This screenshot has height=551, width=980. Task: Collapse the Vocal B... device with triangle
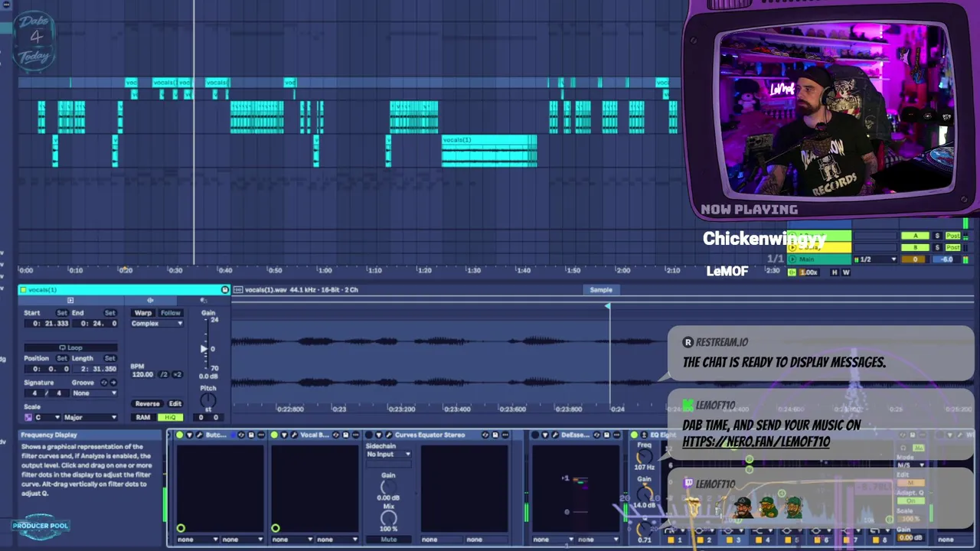tap(285, 435)
